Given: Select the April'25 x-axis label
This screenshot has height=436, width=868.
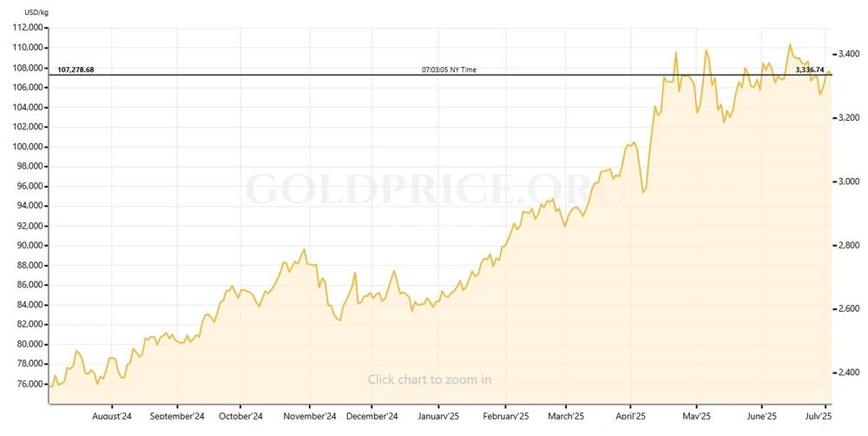Looking at the screenshot, I should [630, 416].
